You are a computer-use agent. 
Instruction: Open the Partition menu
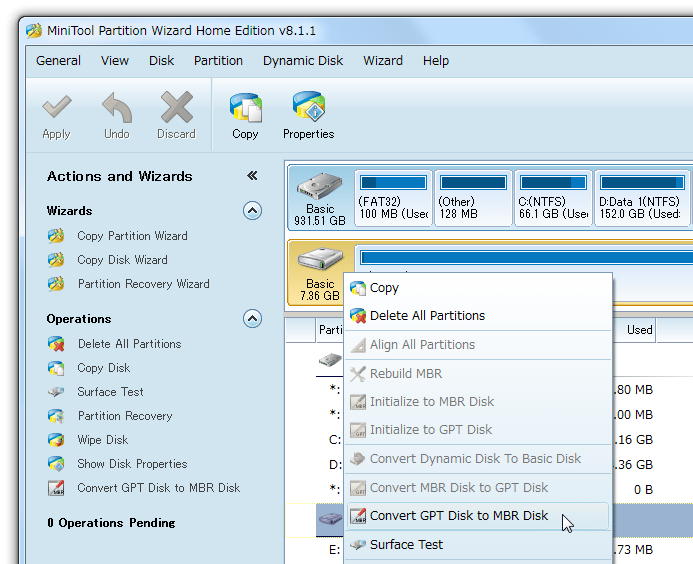218,60
